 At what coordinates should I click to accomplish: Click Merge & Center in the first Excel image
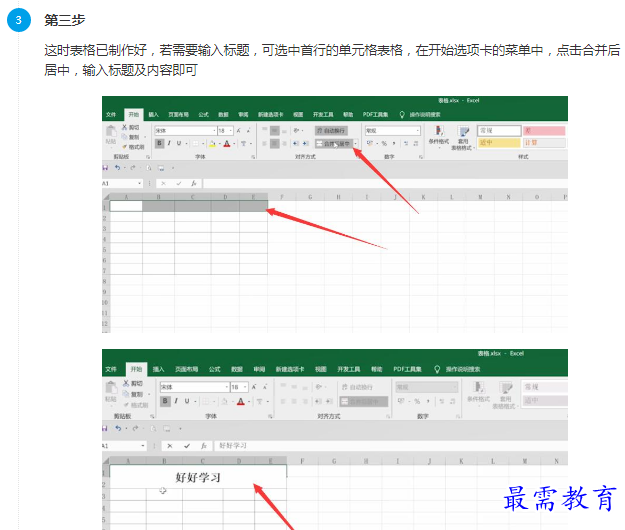pos(334,143)
